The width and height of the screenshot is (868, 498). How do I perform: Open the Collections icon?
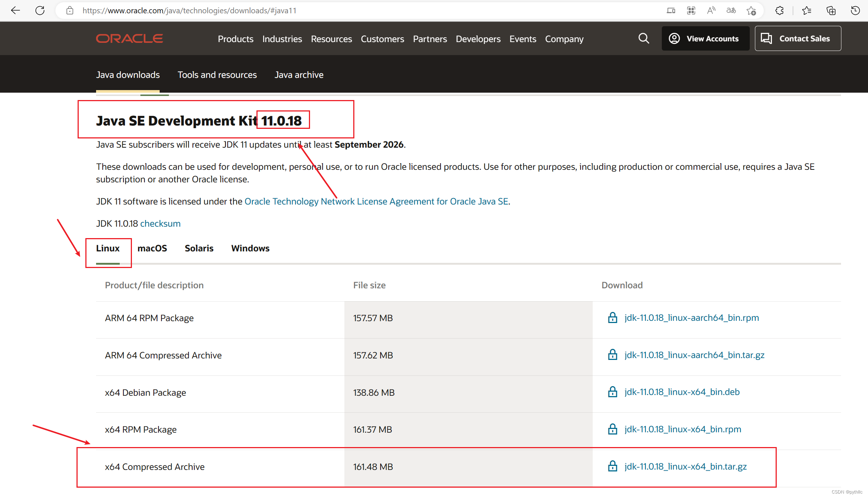click(x=831, y=10)
